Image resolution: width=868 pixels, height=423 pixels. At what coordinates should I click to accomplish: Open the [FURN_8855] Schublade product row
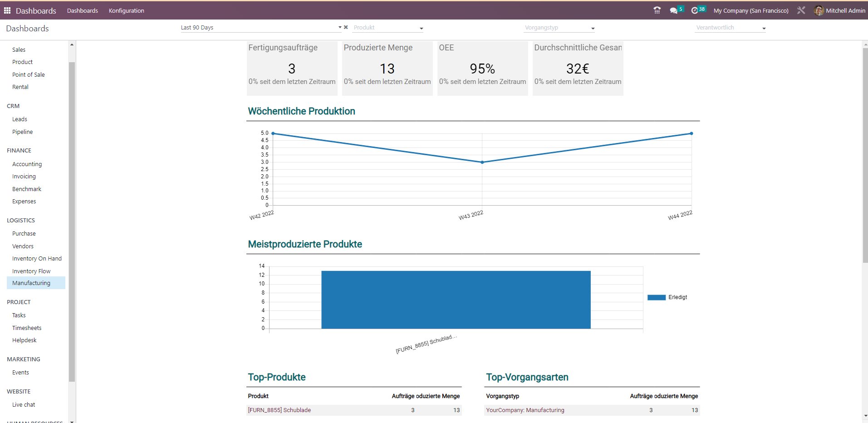point(280,410)
